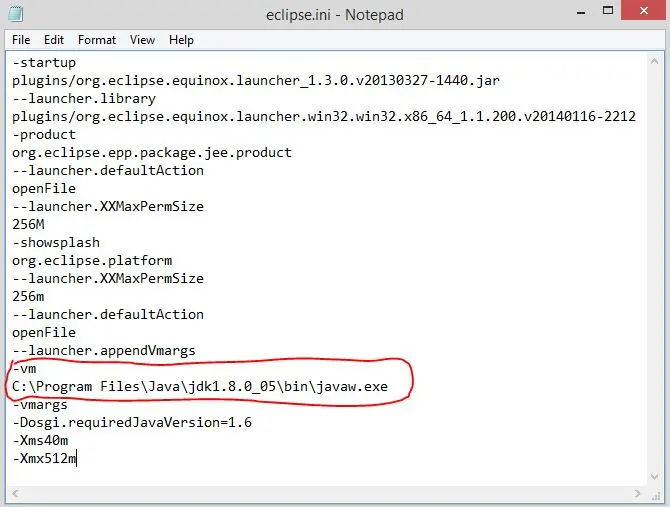Screen dimensions: 670x507
Task: Click the vertical scrollbar down arrow
Action: pyautogui.click(x=654, y=476)
